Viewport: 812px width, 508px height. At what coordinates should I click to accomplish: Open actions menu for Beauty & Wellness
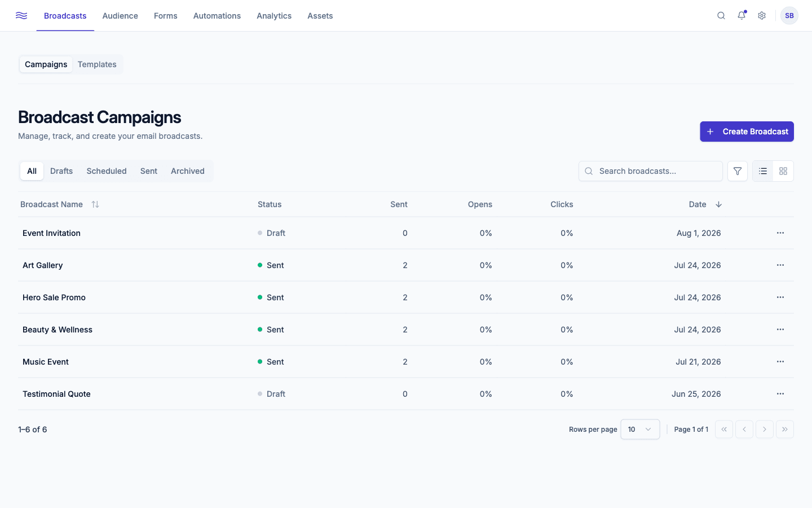click(x=780, y=330)
